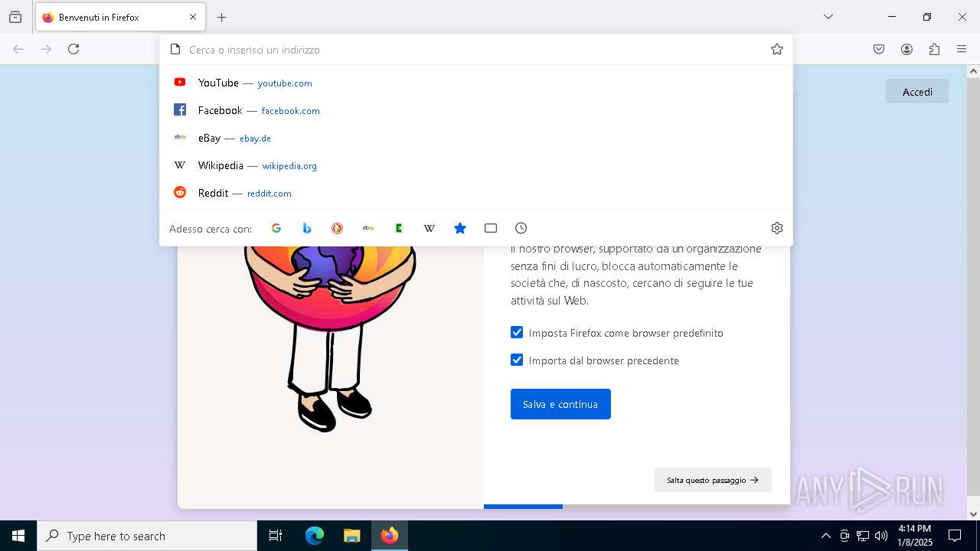
Task: Uncheck Importa dal browser precedente
Action: [x=517, y=360]
